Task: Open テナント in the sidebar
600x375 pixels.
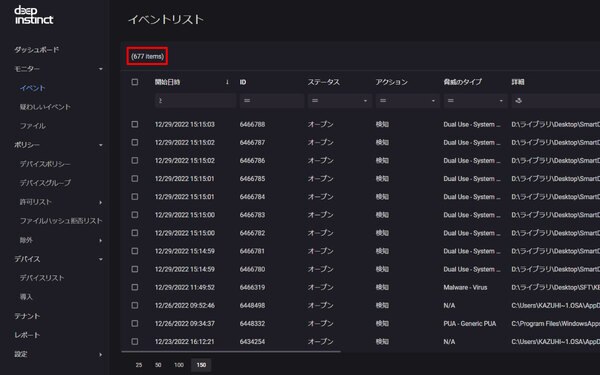Action: [27, 316]
